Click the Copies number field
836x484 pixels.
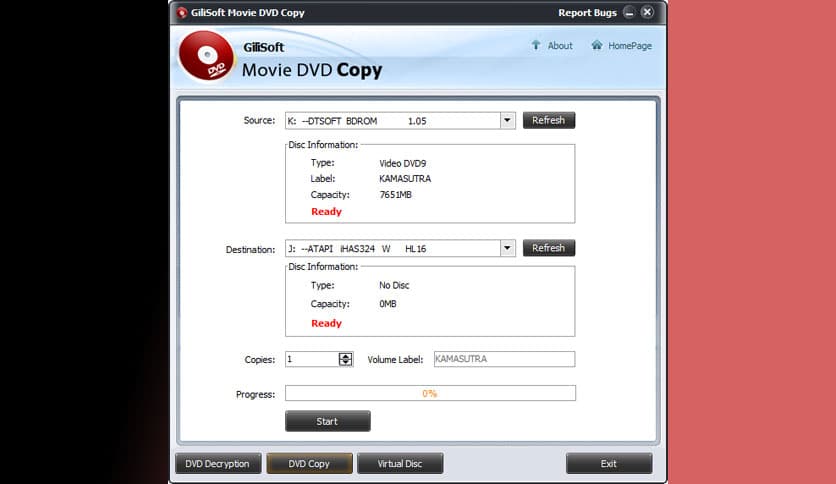point(312,359)
